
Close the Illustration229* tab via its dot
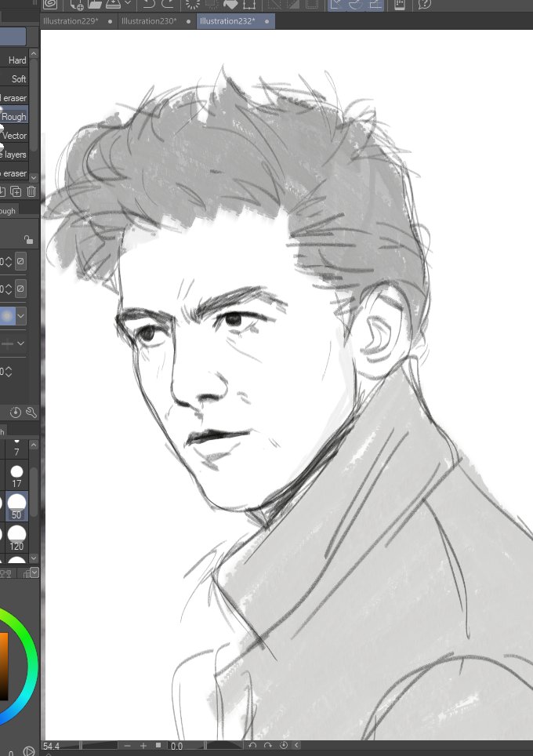coord(111,22)
